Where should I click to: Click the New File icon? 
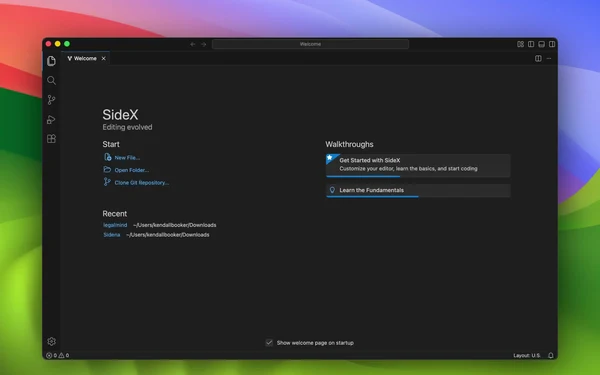click(108, 157)
